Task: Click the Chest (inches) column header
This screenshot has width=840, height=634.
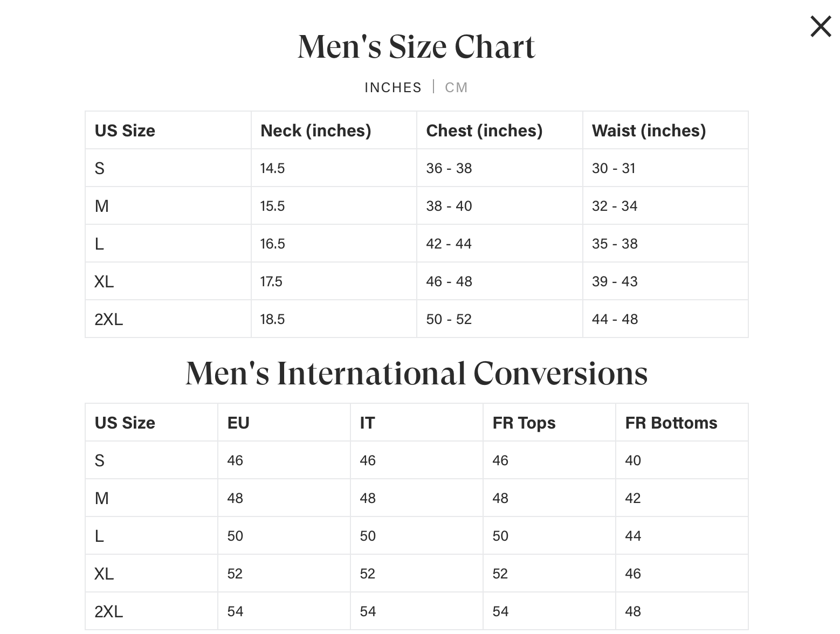Action: pyautogui.click(x=484, y=130)
